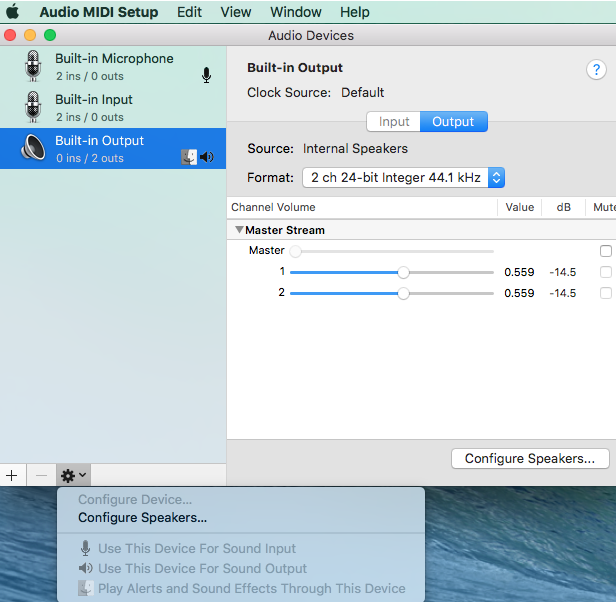Open the View menu
Screen dimensions: 616x603
point(236,12)
